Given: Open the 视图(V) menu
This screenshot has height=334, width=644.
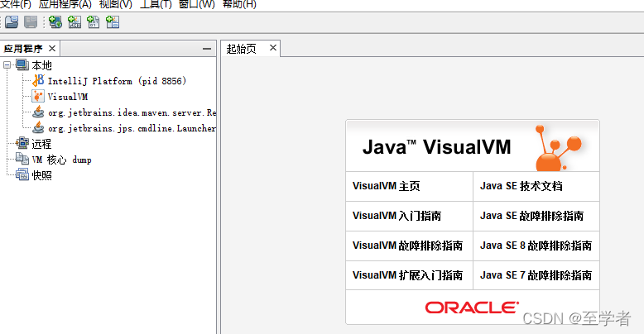Looking at the screenshot, I should [x=115, y=4].
